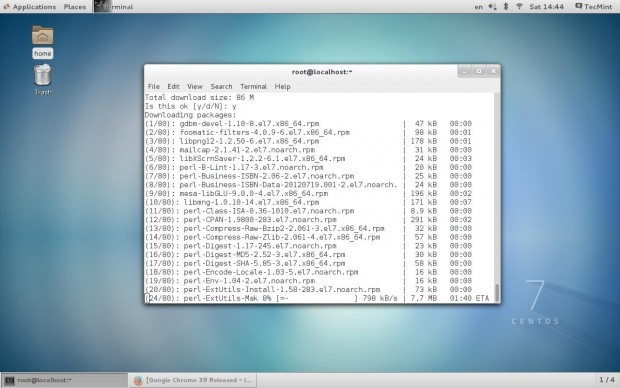Image resolution: width=620 pixels, height=388 pixels.
Task: Click the libXScrnSaver-1.2.2-6.1 package line
Action: pyautogui.click(x=308, y=158)
